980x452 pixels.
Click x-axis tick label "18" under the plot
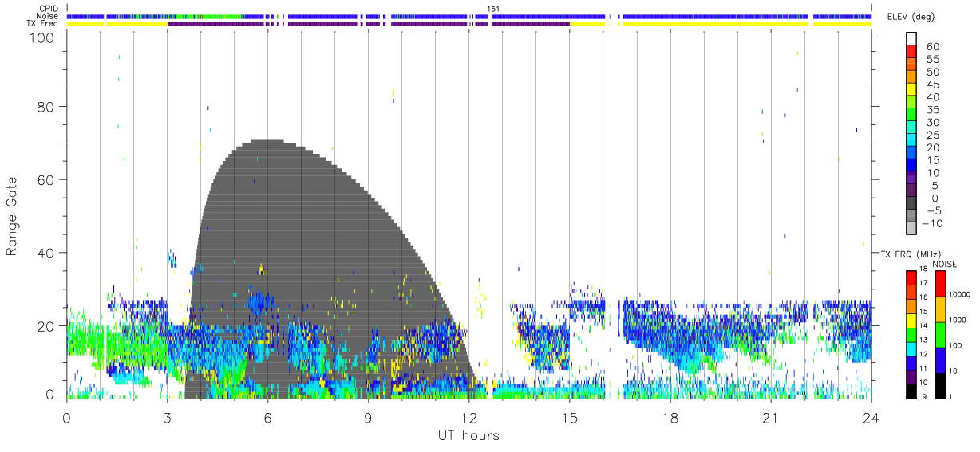click(x=670, y=418)
